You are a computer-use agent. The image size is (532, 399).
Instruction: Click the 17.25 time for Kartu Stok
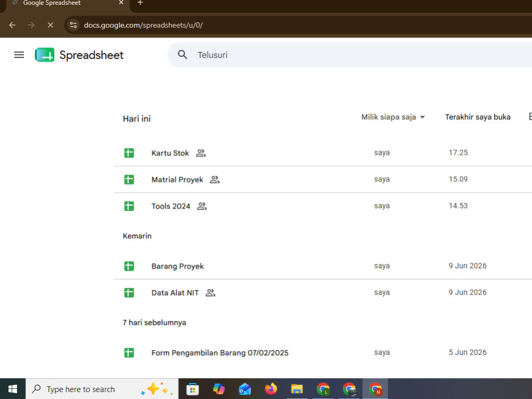click(458, 153)
